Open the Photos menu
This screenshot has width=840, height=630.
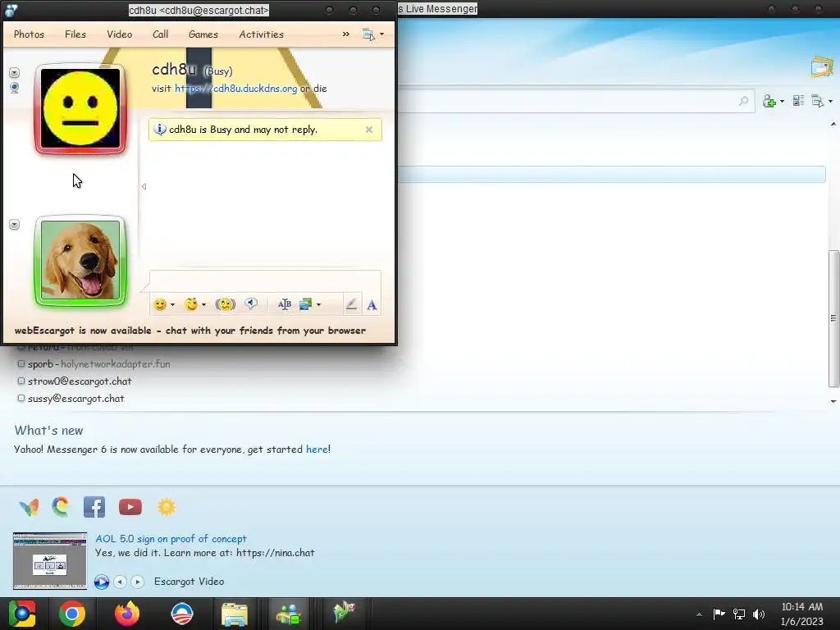point(29,34)
